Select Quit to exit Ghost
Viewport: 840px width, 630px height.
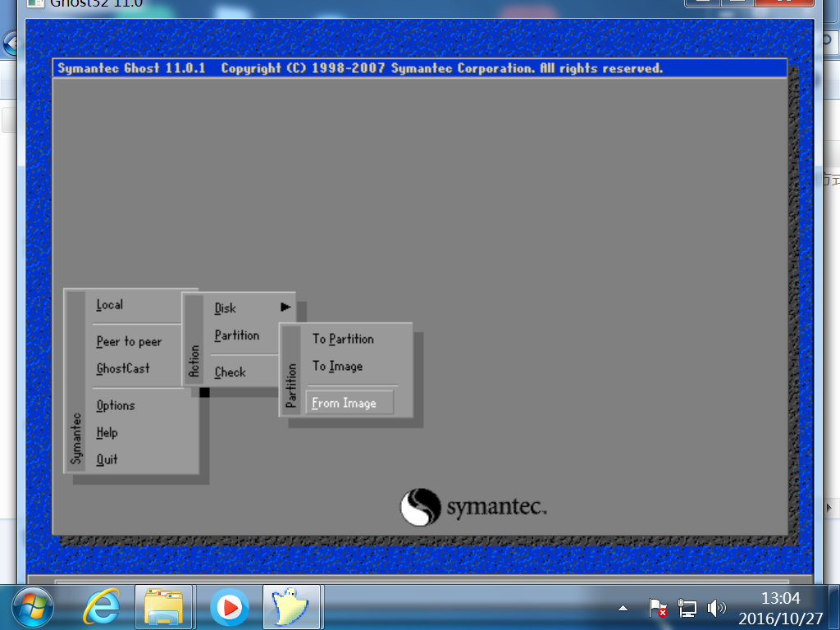107,459
